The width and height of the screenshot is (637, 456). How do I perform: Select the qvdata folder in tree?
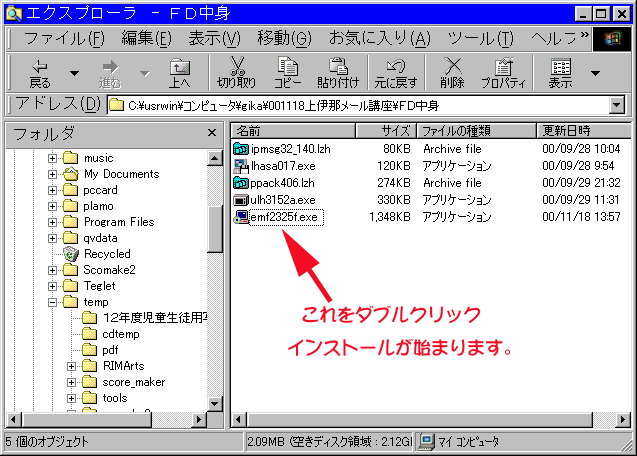(x=100, y=238)
